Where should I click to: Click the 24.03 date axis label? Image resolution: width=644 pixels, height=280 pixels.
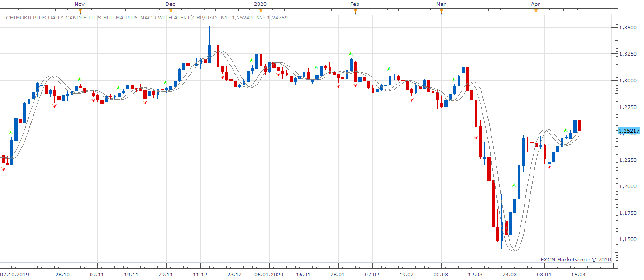pos(510,275)
